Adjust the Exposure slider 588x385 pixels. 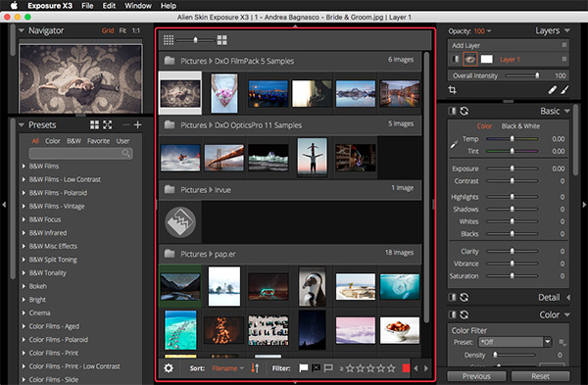[513, 168]
